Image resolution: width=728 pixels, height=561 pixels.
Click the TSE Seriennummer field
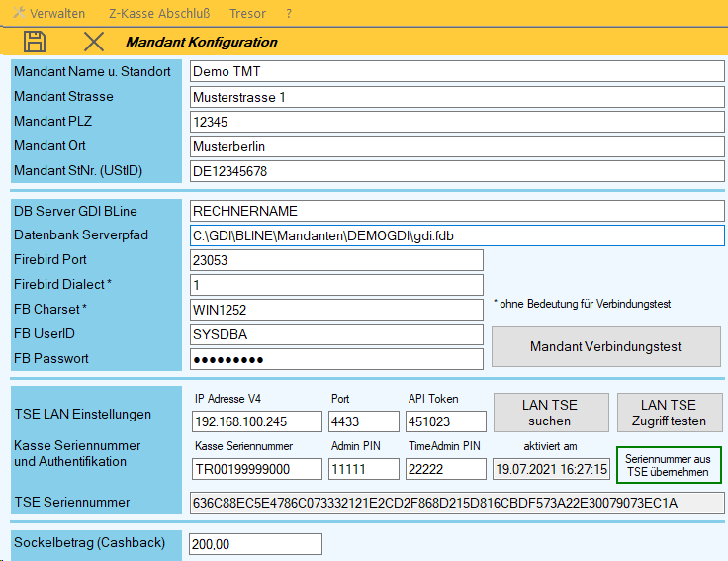tap(457, 503)
